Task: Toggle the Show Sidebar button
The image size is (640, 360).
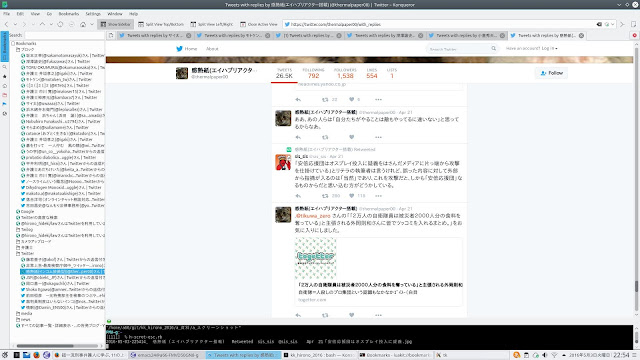Action: [x=116, y=24]
